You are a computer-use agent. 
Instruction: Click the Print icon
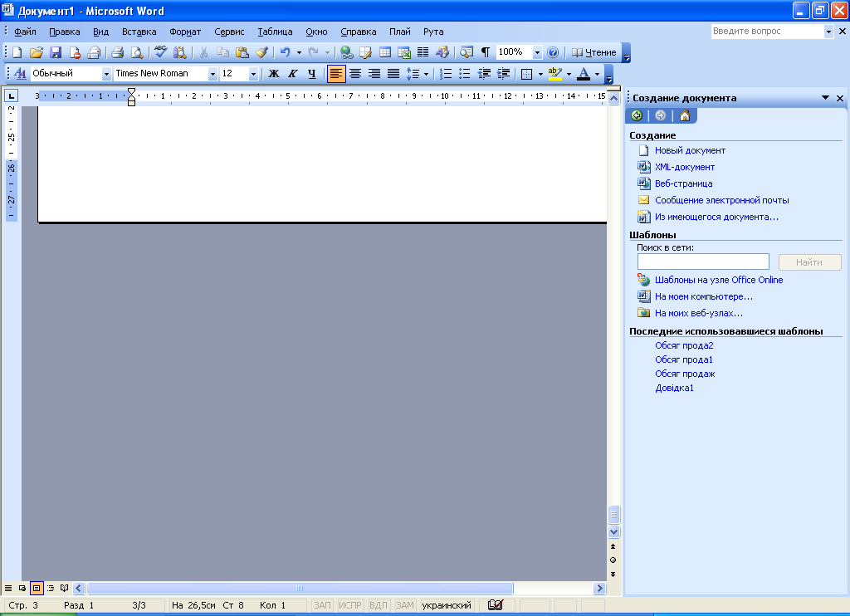click(118, 52)
